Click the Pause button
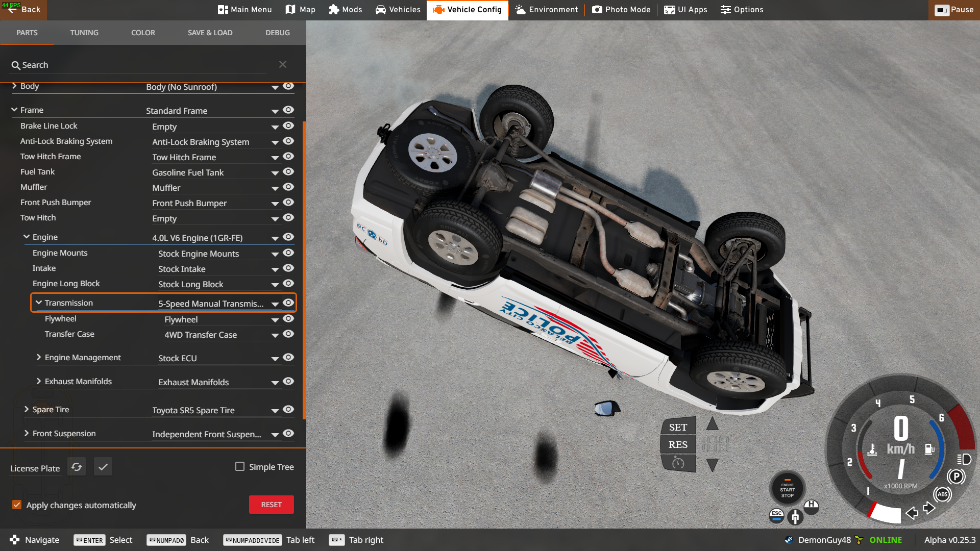This screenshot has height=551, width=980. 954,10
